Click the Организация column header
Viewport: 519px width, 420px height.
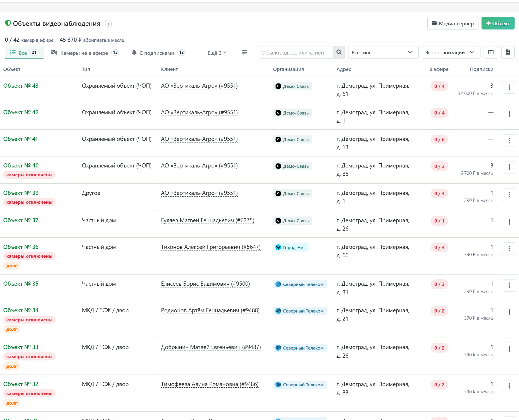[x=288, y=69]
